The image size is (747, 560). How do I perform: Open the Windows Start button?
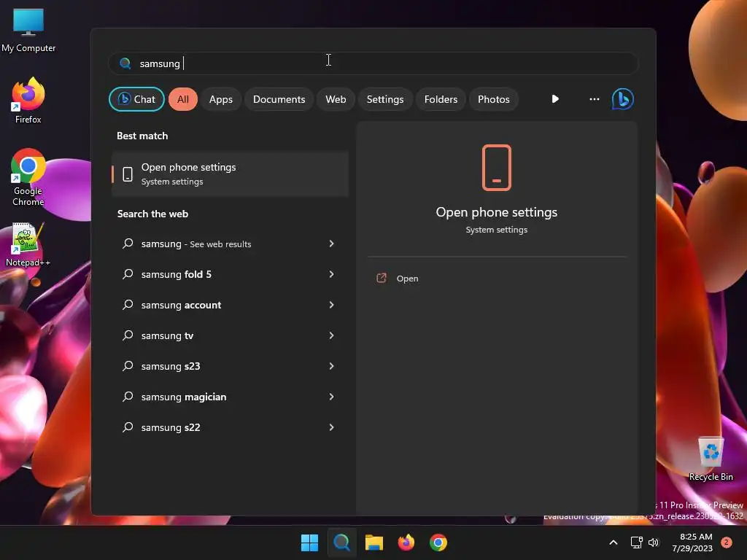[309, 542]
